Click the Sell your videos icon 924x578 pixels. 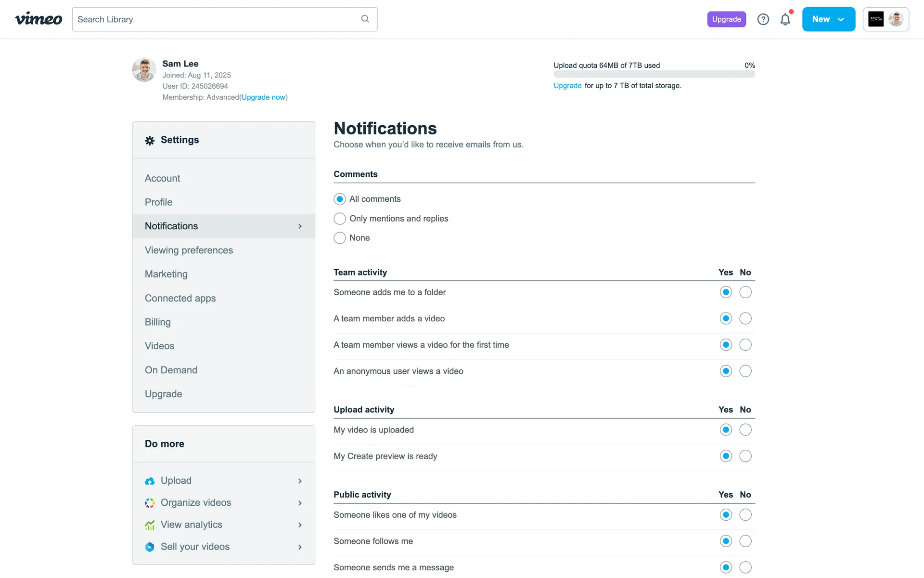pyautogui.click(x=150, y=547)
